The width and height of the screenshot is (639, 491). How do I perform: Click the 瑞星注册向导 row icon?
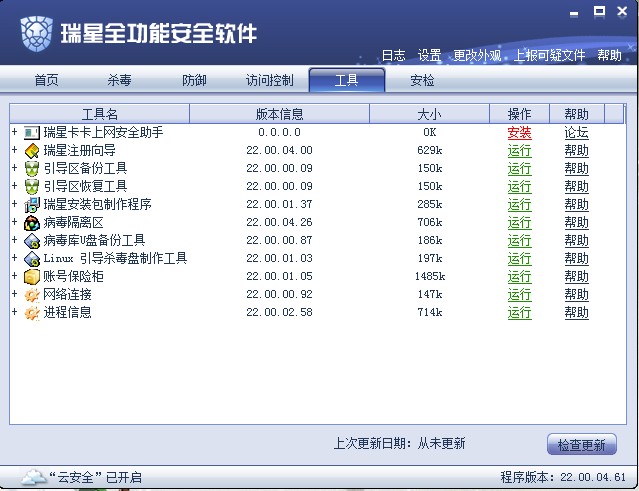[32, 151]
